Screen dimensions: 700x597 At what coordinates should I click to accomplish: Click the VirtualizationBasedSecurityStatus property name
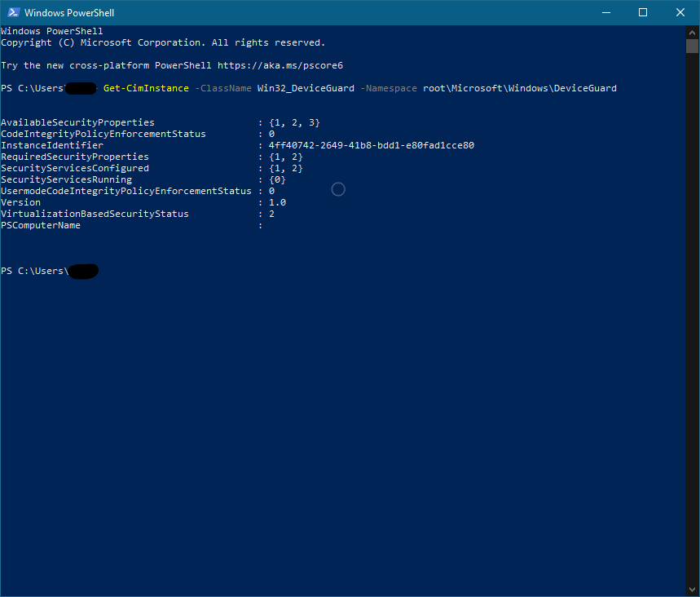pos(95,214)
